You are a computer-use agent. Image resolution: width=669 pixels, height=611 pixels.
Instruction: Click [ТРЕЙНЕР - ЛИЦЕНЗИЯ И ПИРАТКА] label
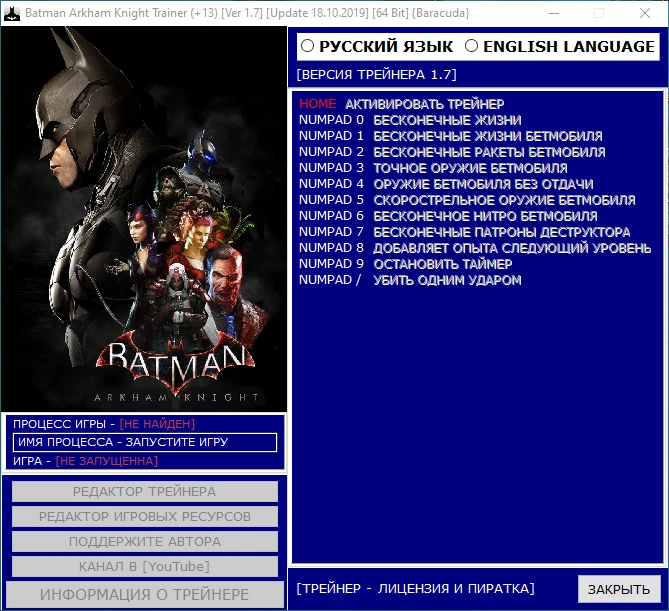coord(416,589)
